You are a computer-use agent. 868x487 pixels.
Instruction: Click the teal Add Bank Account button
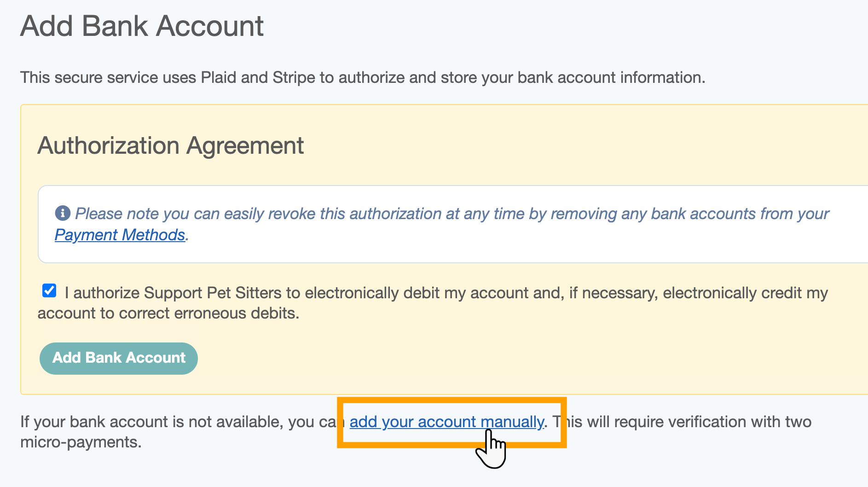pyautogui.click(x=119, y=358)
